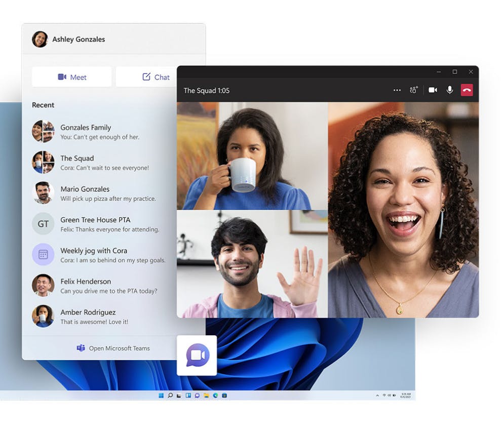This screenshot has width=504, height=428.
Task: Launch Microsoft Edge from taskbar
Action: tap(215, 395)
